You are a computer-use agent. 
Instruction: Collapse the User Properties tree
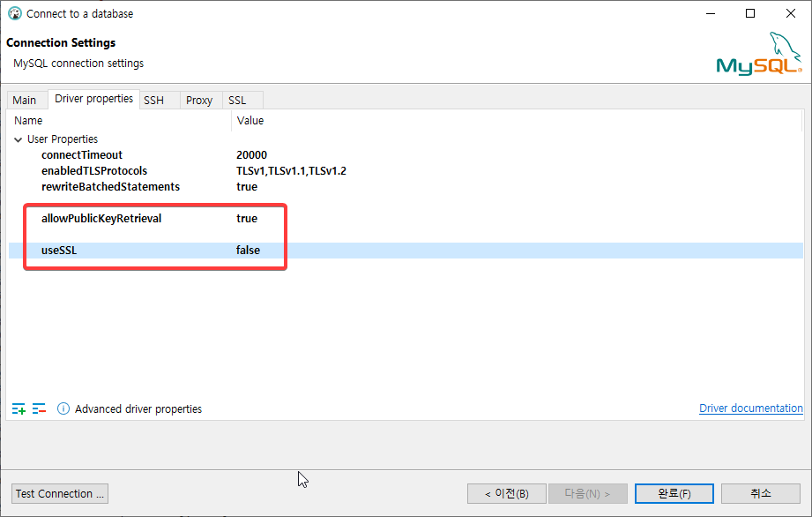point(18,139)
